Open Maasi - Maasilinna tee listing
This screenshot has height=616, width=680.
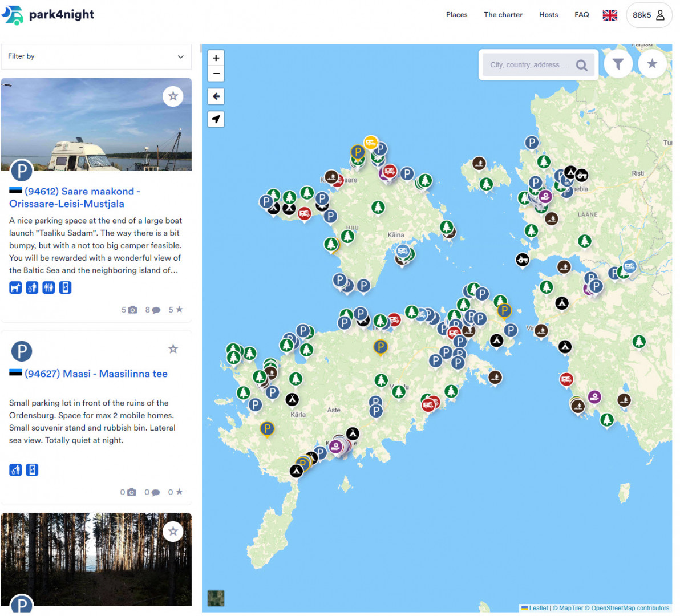coord(96,374)
